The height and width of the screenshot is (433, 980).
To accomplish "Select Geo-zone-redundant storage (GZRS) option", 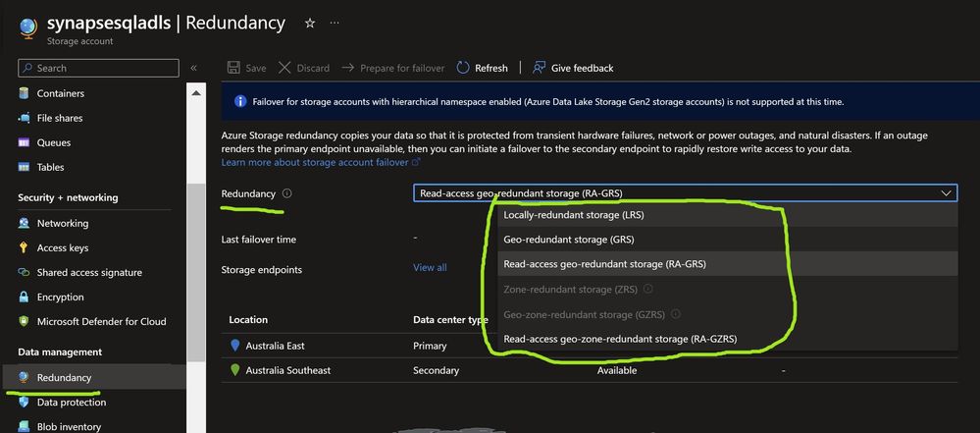I will point(728,314).
